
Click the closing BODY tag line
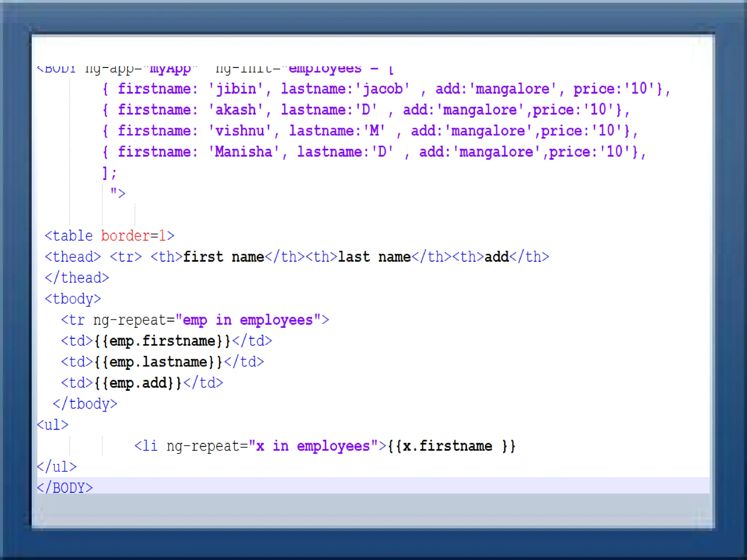(65, 488)
